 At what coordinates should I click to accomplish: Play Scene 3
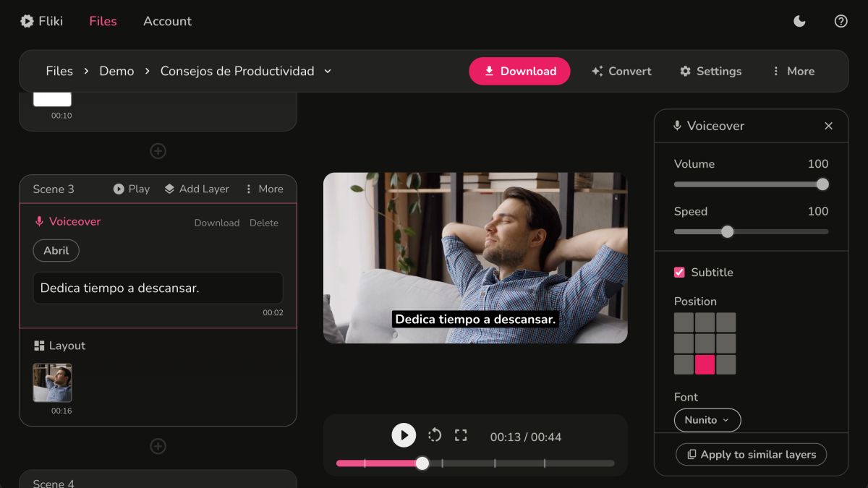click(132, 189)
